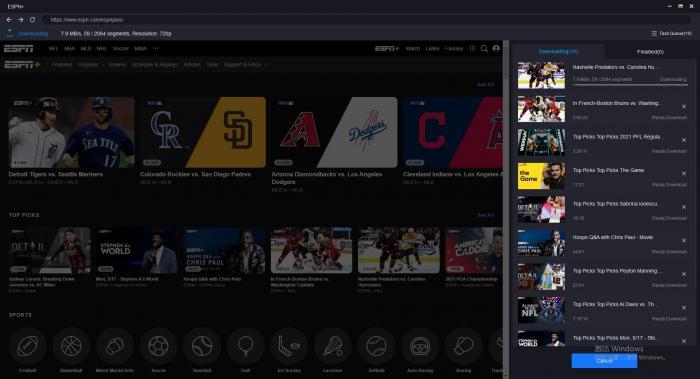The height and width of the screenshot is (379, 700).
Task: Click the ESPN logo in the top nav
Action: (19, 49)
